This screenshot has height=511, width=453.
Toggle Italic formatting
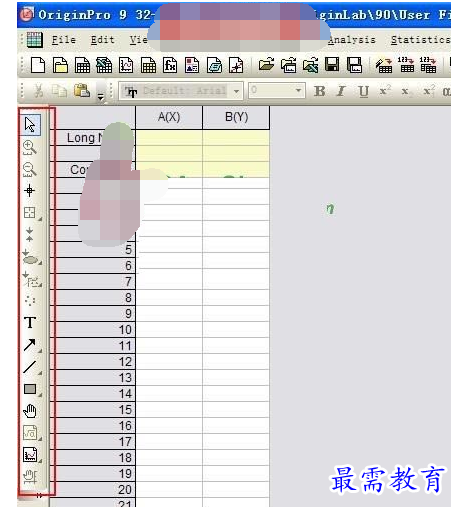click(341, 91)
